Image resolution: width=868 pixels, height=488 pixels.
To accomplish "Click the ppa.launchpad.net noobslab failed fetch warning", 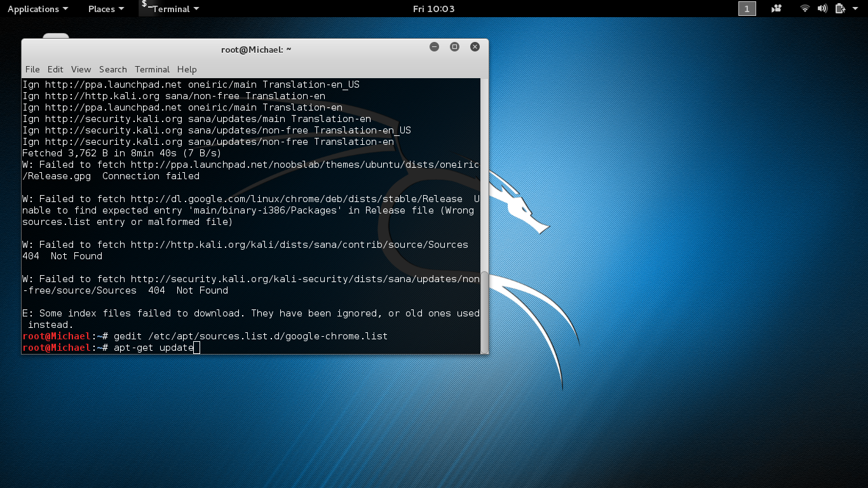I will click(x=251, y=170).
